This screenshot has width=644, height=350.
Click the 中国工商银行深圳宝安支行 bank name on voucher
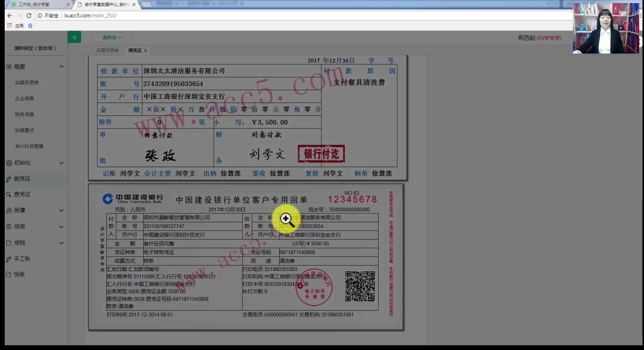(x=184, y=97)
